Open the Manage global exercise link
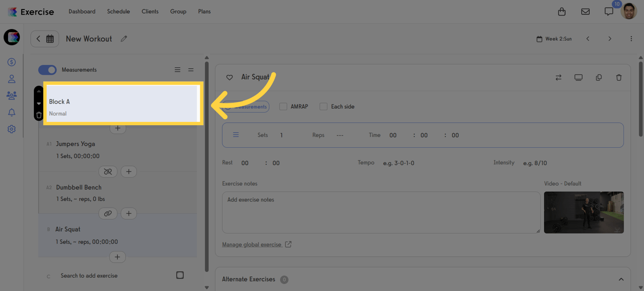Viewport: 644px width, 291px height. click(x=253, y=244)
